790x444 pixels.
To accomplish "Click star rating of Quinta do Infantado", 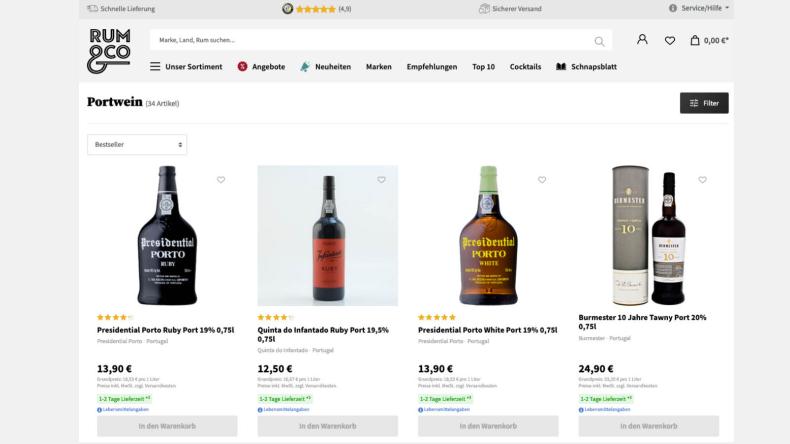I will coord(276,317).
